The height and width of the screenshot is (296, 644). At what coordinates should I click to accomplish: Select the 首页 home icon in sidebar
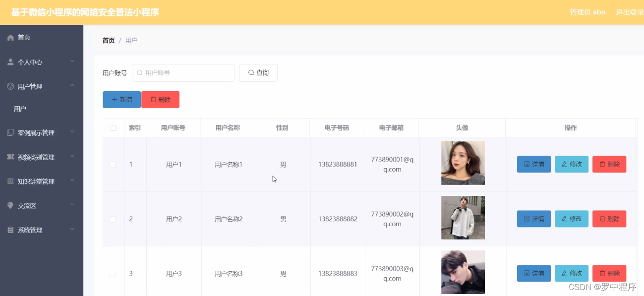[x=10, y=37]
